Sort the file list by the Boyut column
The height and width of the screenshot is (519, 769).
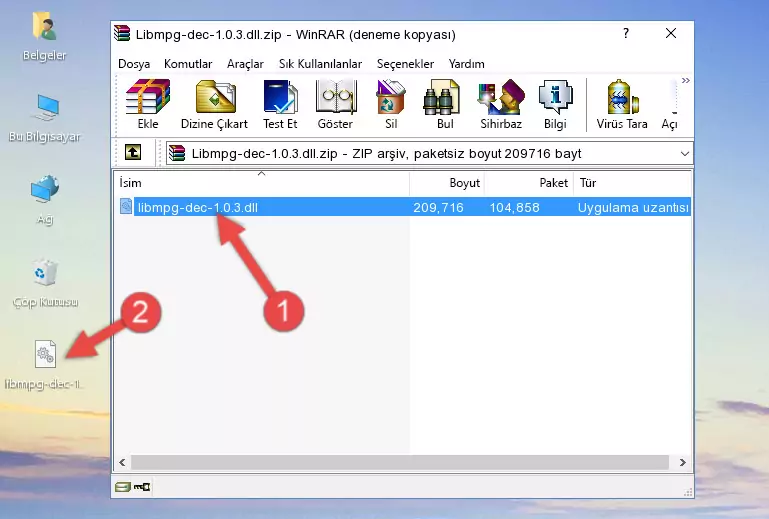tap(447, 183)
